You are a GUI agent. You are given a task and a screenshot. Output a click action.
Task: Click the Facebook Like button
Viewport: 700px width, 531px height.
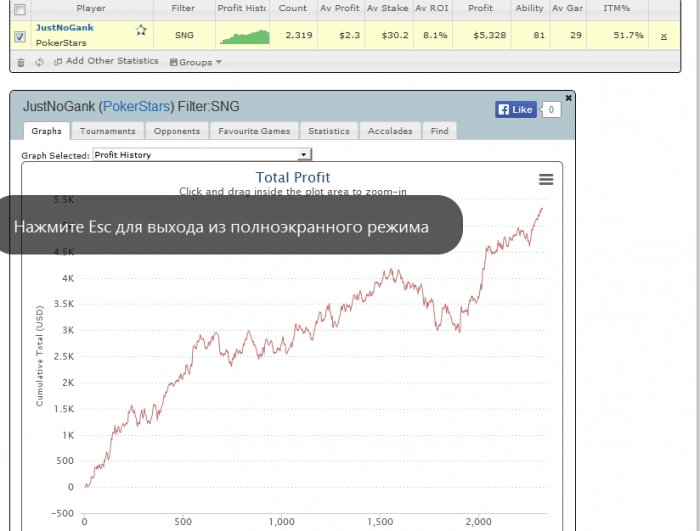click(x=516, y=109)
